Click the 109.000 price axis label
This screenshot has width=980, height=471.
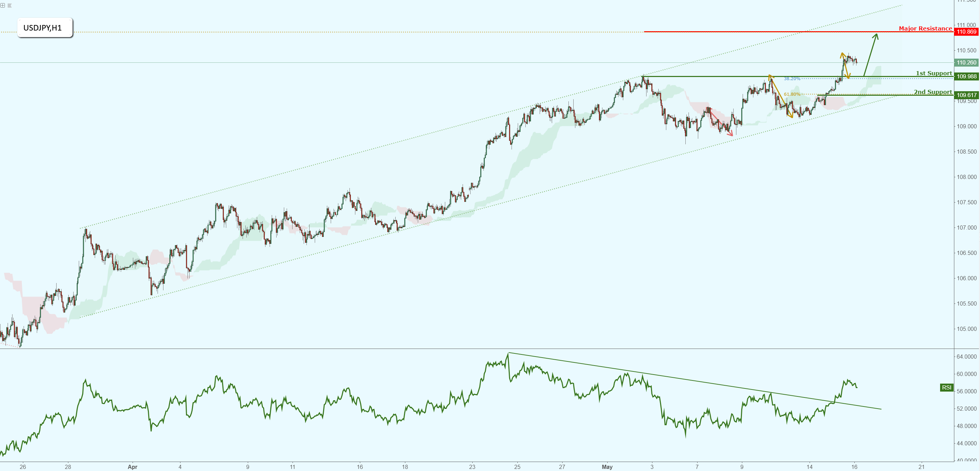pos(967,126)
